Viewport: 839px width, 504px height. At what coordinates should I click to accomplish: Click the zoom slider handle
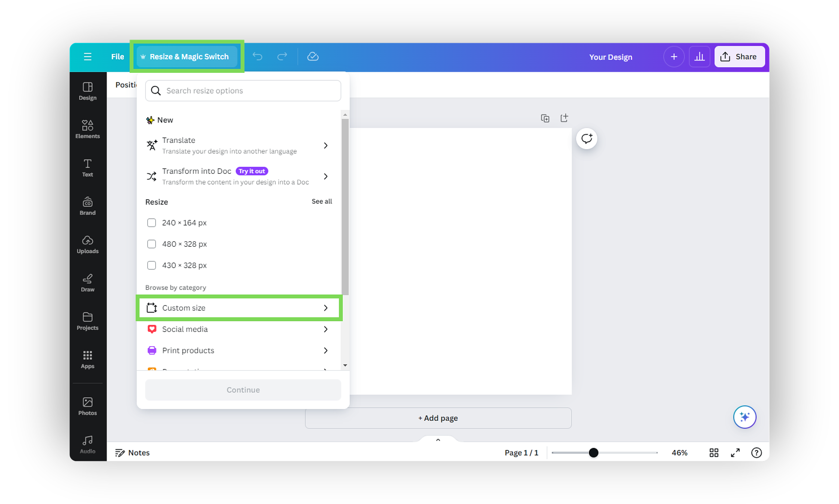(593, 453)
